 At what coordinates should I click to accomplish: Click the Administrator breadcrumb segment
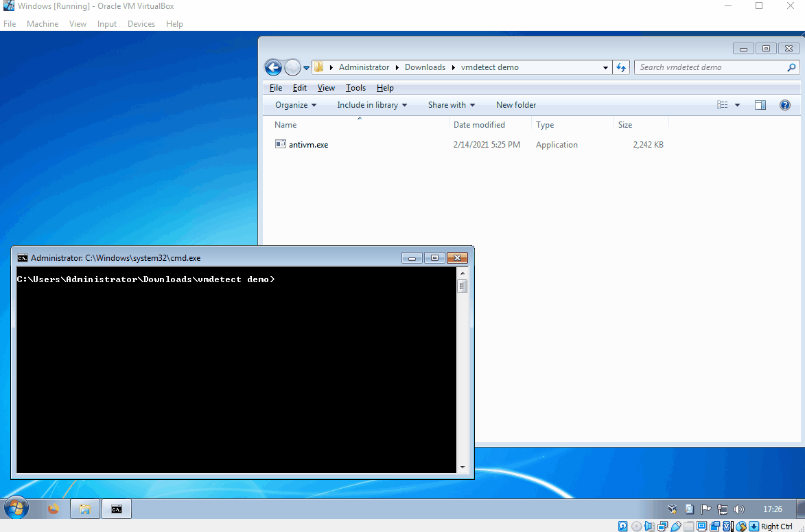click(x=364, y=67)
